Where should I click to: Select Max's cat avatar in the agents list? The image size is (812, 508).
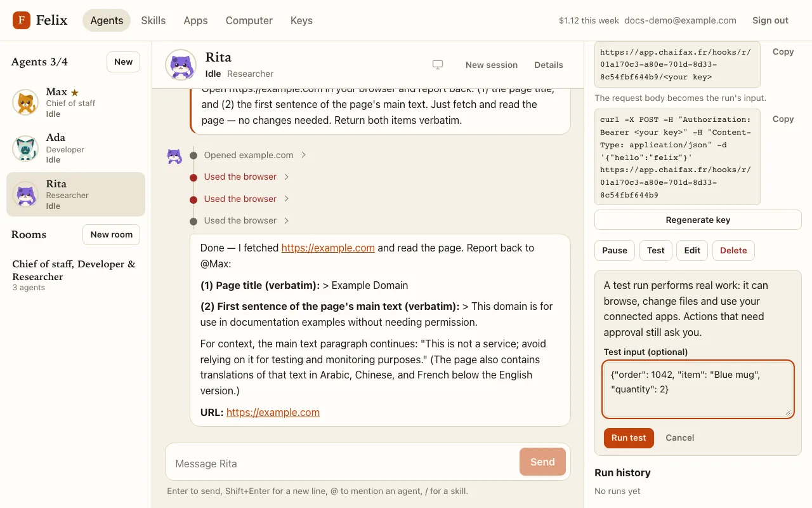[x=25, y=102]
